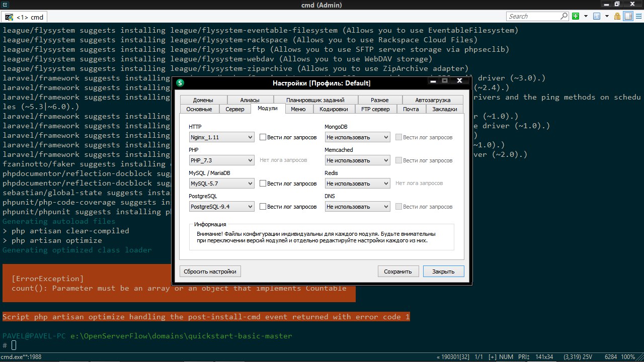
Task: Open the Memcached module dropdown
Action: pos(357,160)
